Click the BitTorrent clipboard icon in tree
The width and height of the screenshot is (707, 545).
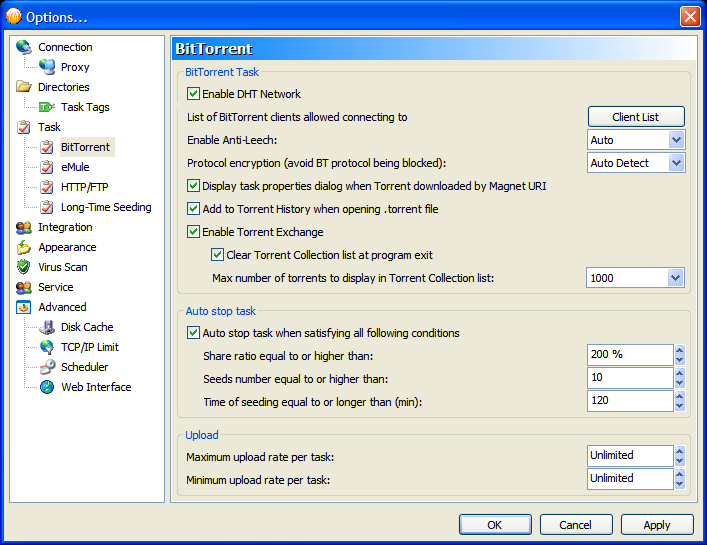(47, 147)
